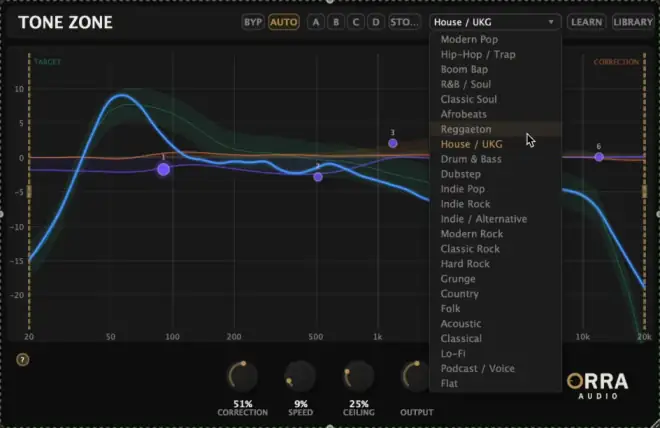Pick Classic Soul from the menu
660x428 pixels.
click(495, 99)
